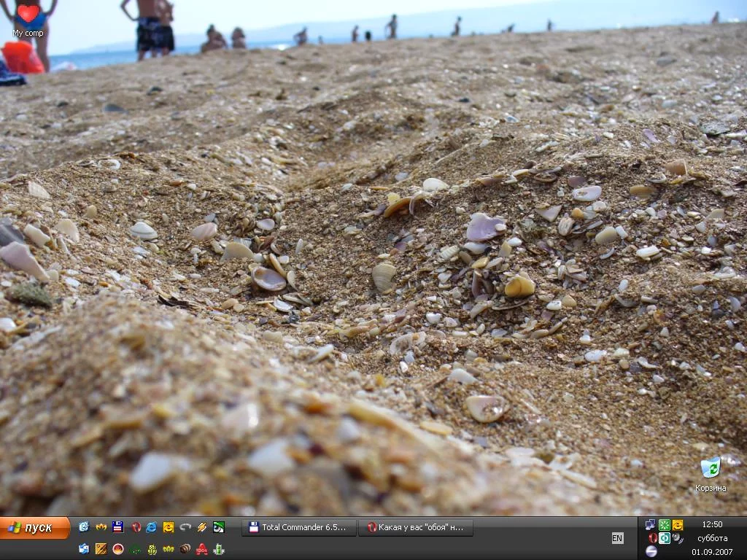The width and height of the screenshot is (747, 560).
Task: Launch Total Commander floppy quick launch icon
Action: [x=117, y=526]
